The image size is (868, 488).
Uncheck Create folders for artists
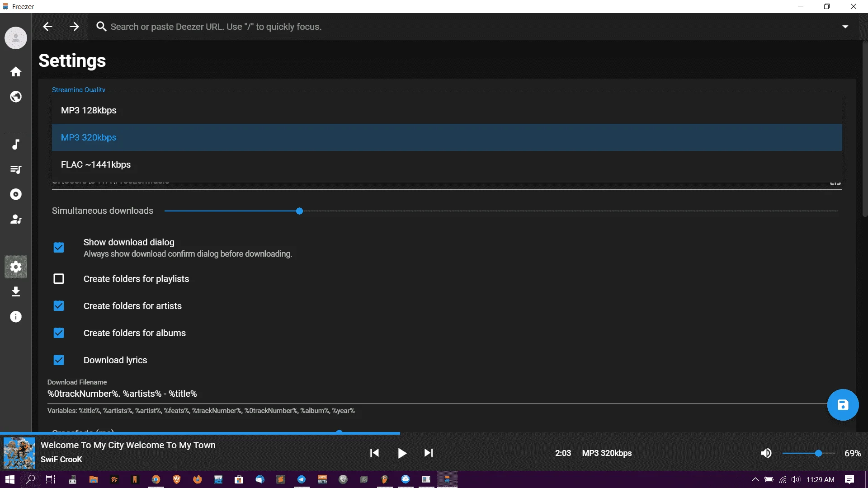coord(59,306)
